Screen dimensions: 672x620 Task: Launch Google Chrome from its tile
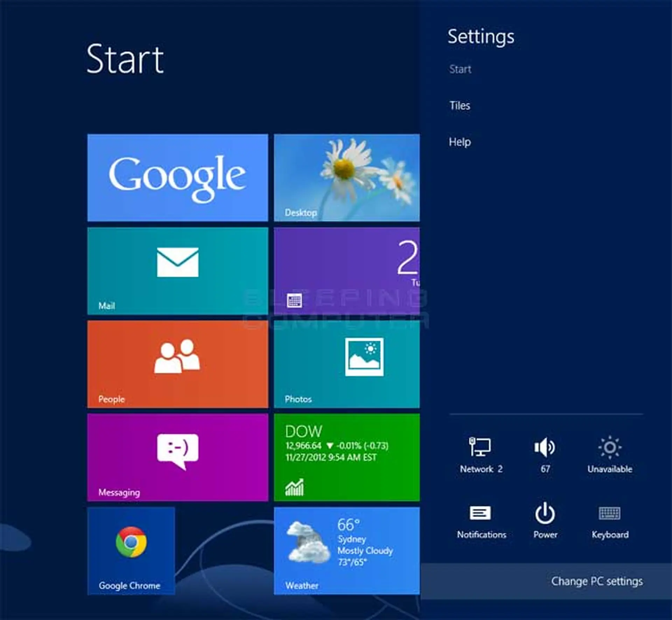[131, 549]
